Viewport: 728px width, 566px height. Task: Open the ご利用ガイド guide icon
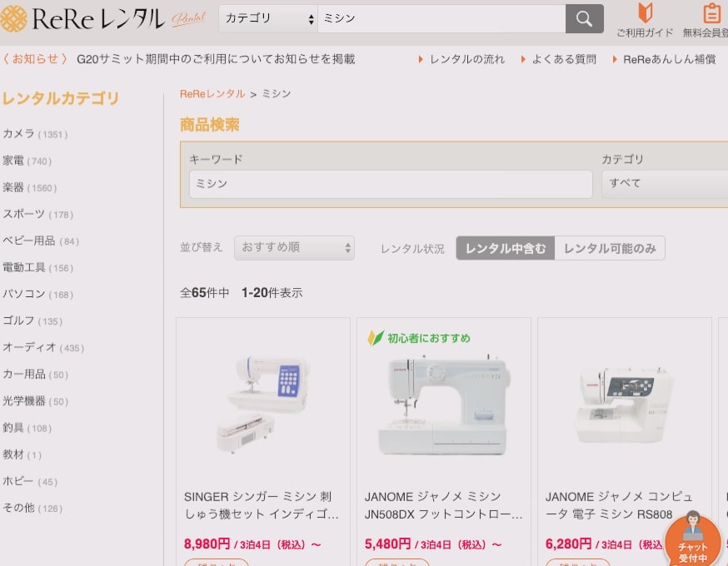645,19
